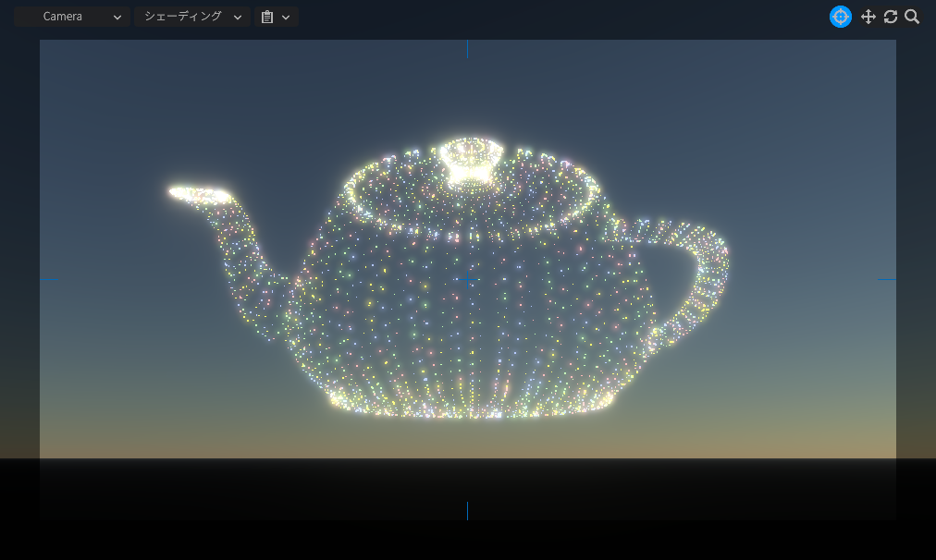Select the orbit rotate camera tool
This screenshot has width=936, height=560.
[890, 17]
